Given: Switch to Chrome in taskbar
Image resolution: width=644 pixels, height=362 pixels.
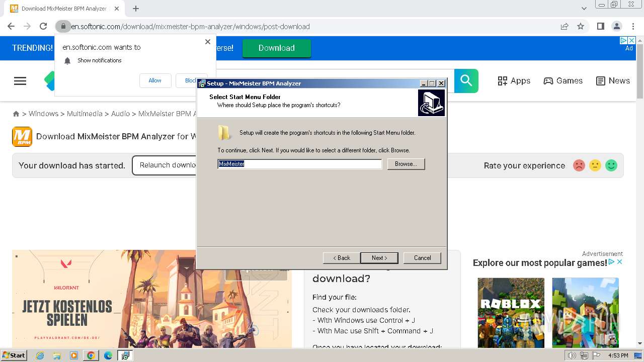Looking at the screenshot, I should 91,355.
